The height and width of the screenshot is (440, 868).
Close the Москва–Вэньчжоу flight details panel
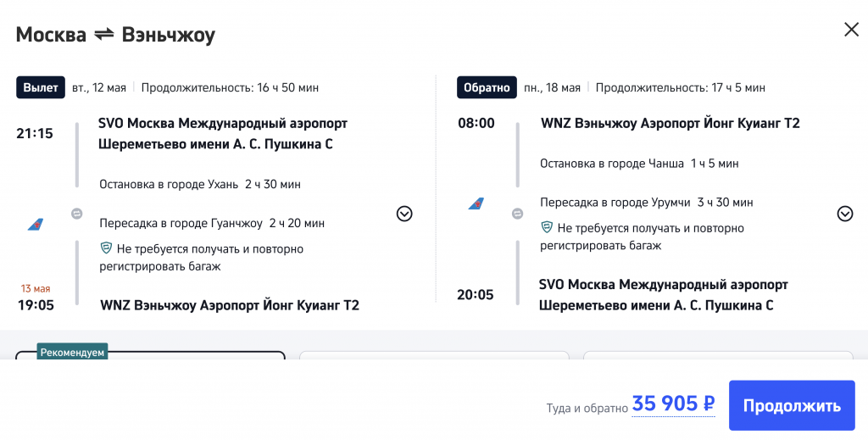(x=851, y=30)
